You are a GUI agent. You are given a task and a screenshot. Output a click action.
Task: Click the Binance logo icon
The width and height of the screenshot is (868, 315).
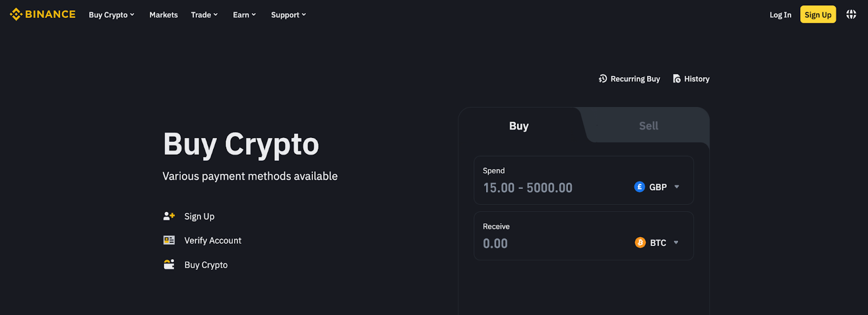pyautogui.click(x=16, y=15)
